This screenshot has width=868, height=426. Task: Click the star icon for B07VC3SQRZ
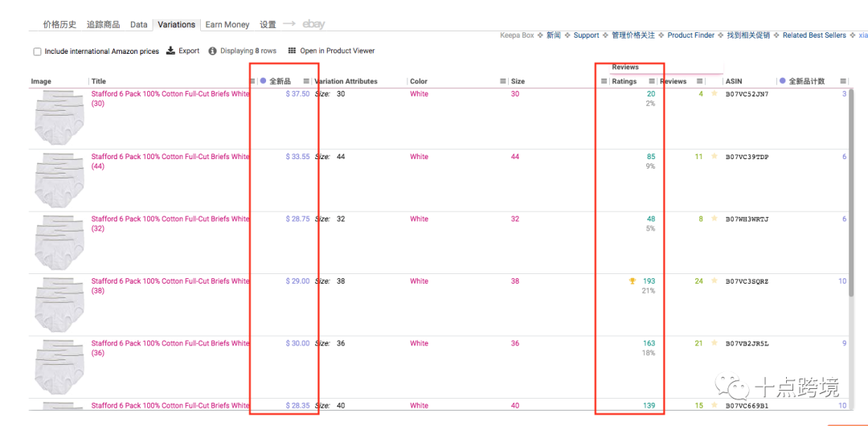point(714,281)
